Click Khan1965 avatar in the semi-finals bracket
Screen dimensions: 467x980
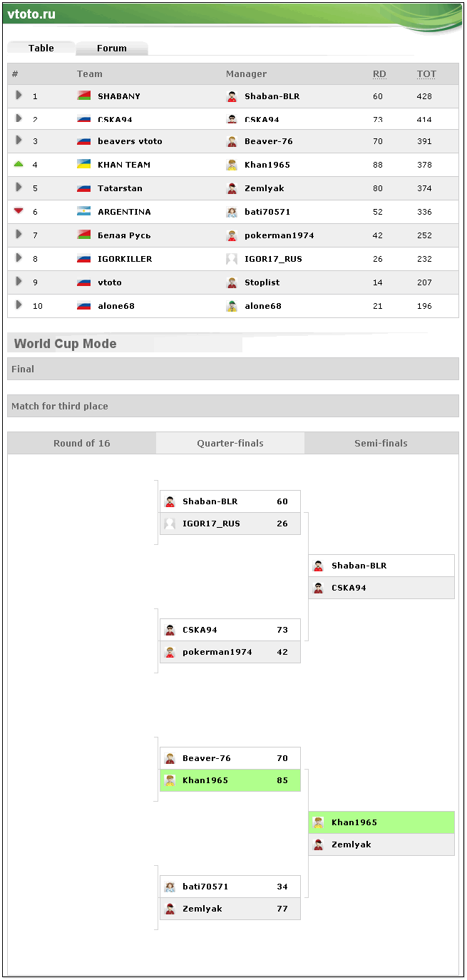[x=318, y=822]
